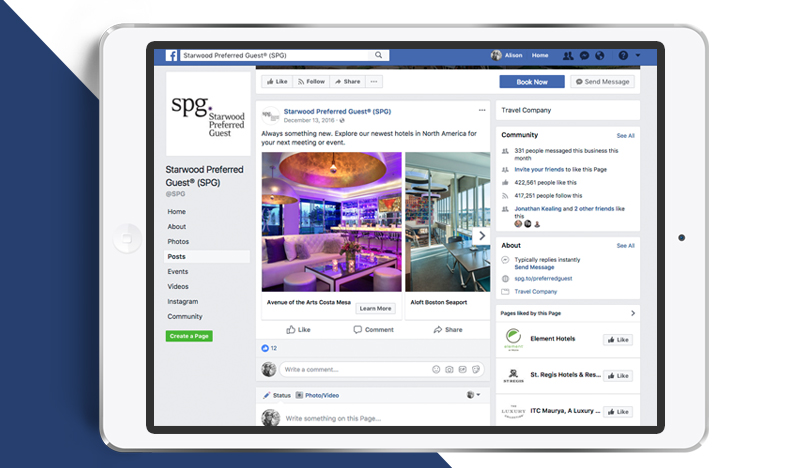Open the Element Hotels logo icon
This screenshot has width=800, height=468.
click(x=513, y=339)
